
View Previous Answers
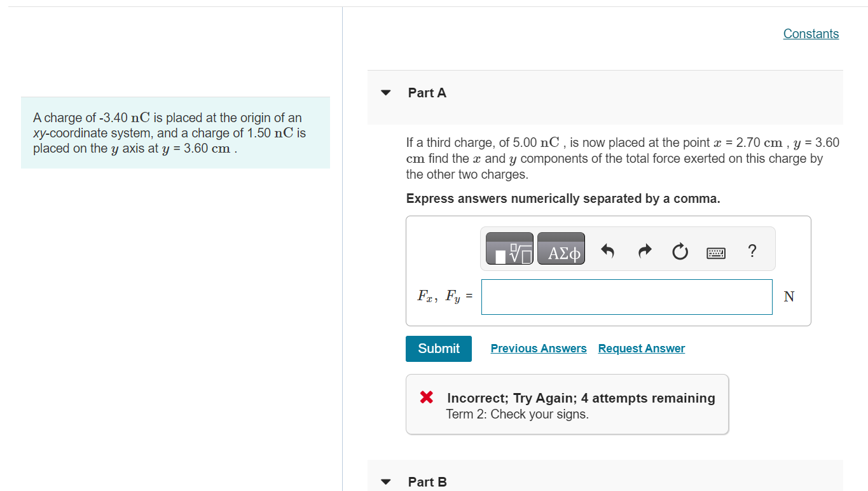(x=539, y=349)
